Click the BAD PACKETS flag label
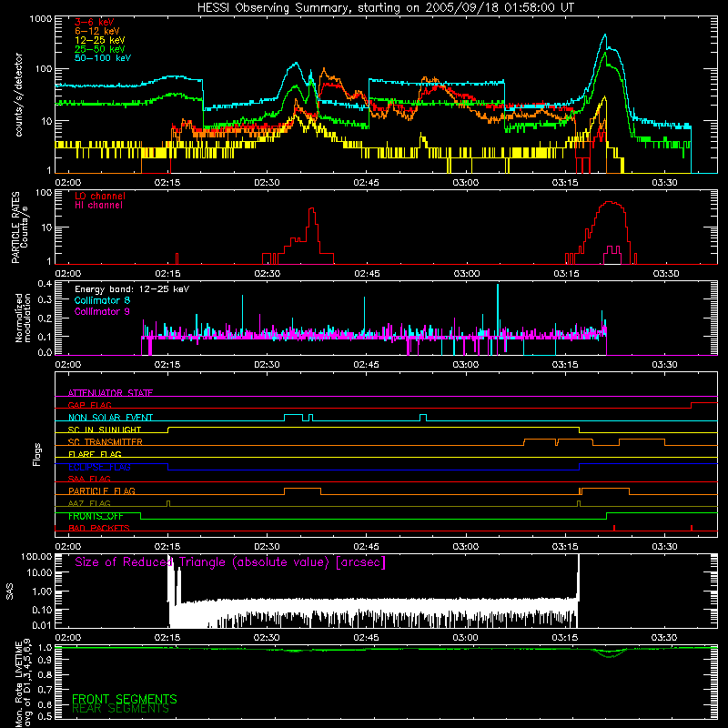The width and height of the screenshot is (728, 728). click(99, 528)
